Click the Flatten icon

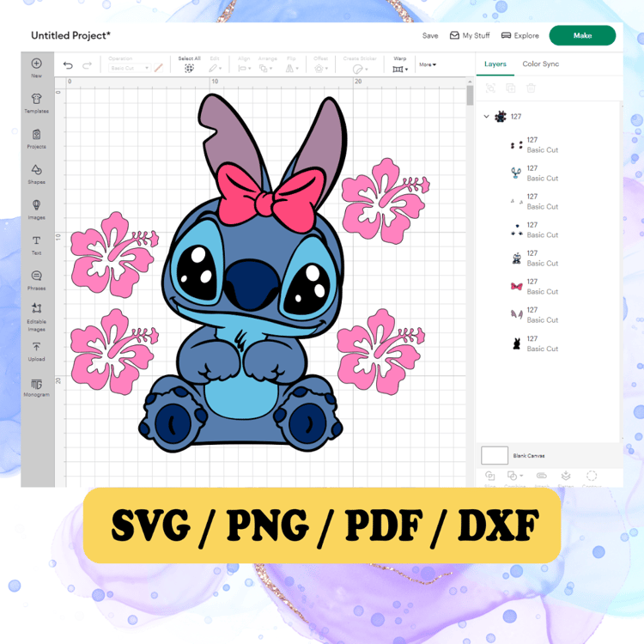click(x=566, y=477)
